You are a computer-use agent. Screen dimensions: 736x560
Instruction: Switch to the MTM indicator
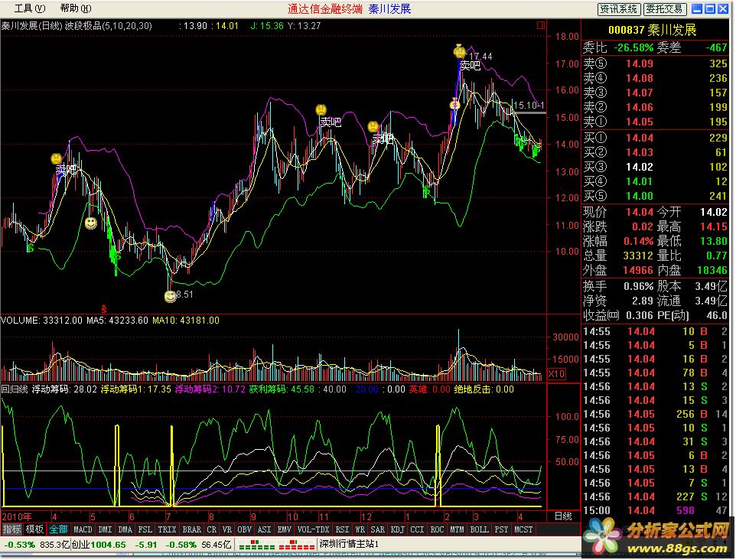click(457, 529)
